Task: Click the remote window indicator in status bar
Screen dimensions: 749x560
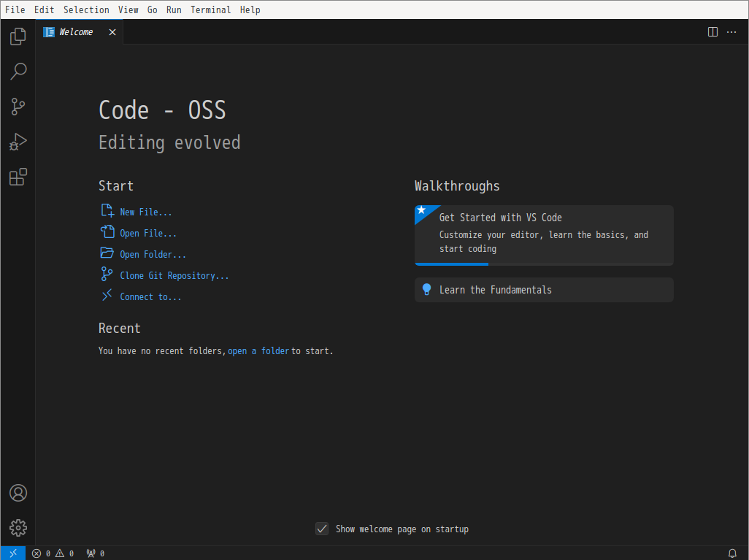Action: point(13,553)
